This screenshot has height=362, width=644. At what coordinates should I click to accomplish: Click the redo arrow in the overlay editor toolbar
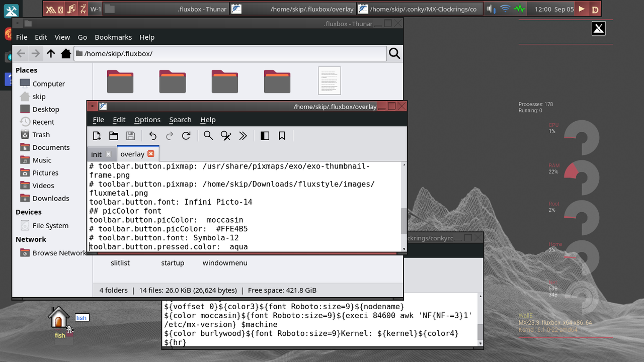170,136
